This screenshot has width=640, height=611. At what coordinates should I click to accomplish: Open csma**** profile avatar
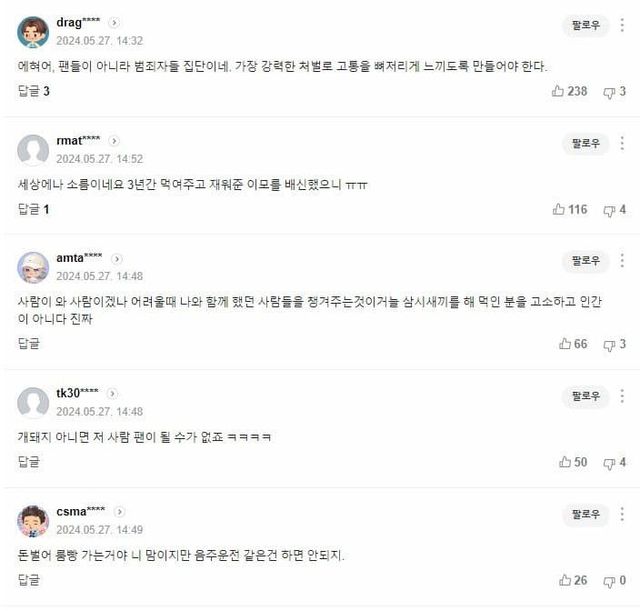(x=33, y=520)
